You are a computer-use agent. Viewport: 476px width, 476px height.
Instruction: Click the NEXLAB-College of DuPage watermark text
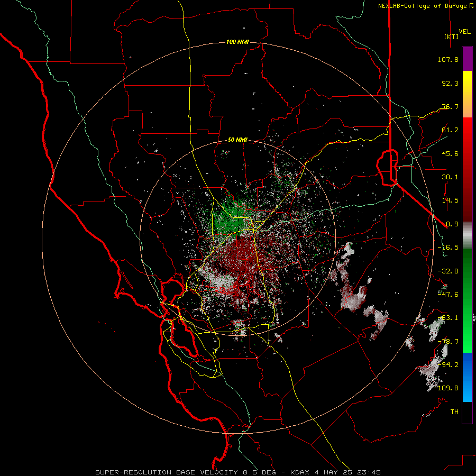(x=425, y=6)
